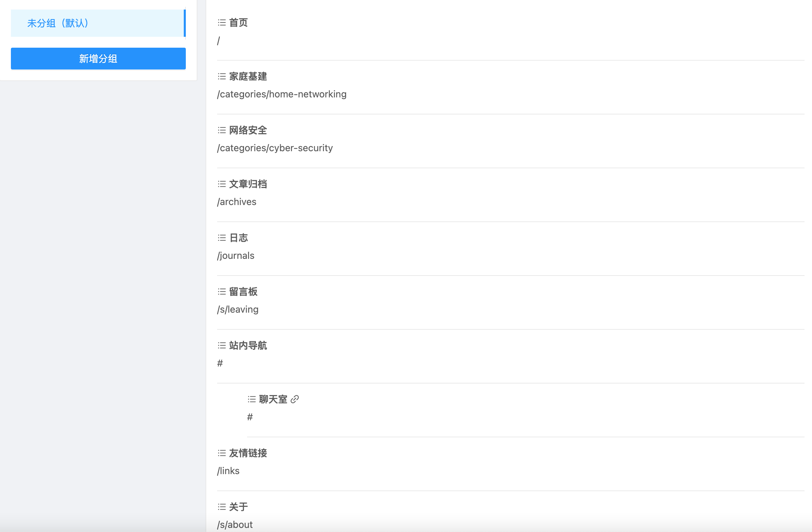Open the 关于 menu item
The height and width of the screenshot is (532, 812).
[238, 507]
